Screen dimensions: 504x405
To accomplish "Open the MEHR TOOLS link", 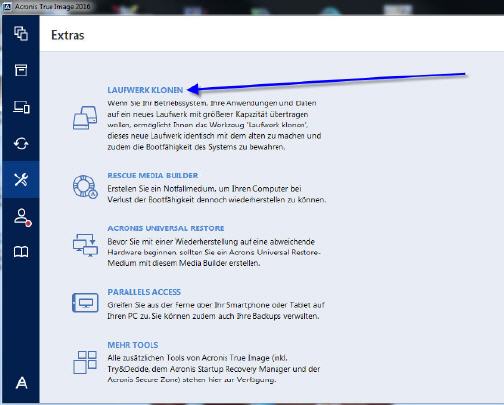I will (x=133, y=345).
